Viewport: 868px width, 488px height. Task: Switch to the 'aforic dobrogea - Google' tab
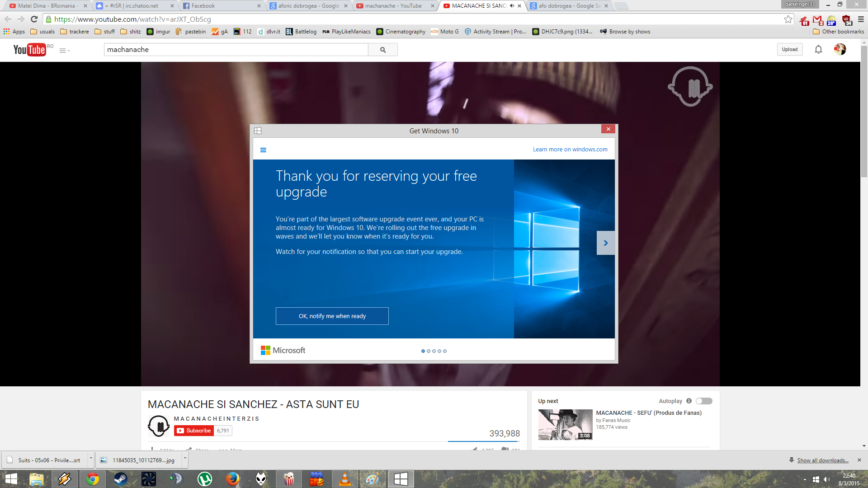[x=308, y=6]
